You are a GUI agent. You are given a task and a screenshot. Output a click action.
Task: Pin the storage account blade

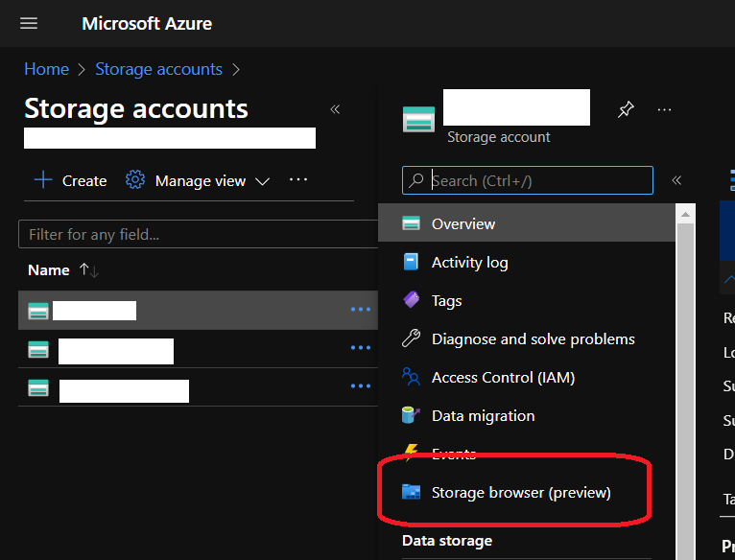click(626, 110)
